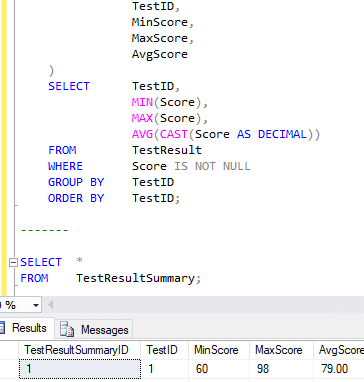Viewport: 364px width, 382px height.
Task: Click the ORDER BY keyword
Action: tap(76, 198)
